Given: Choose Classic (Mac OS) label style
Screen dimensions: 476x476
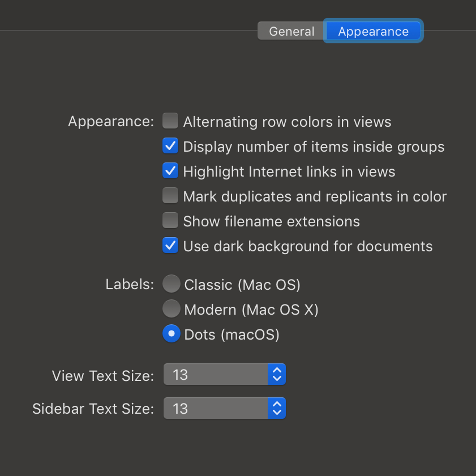Looking at the screenshot, I should coord(171,284).
